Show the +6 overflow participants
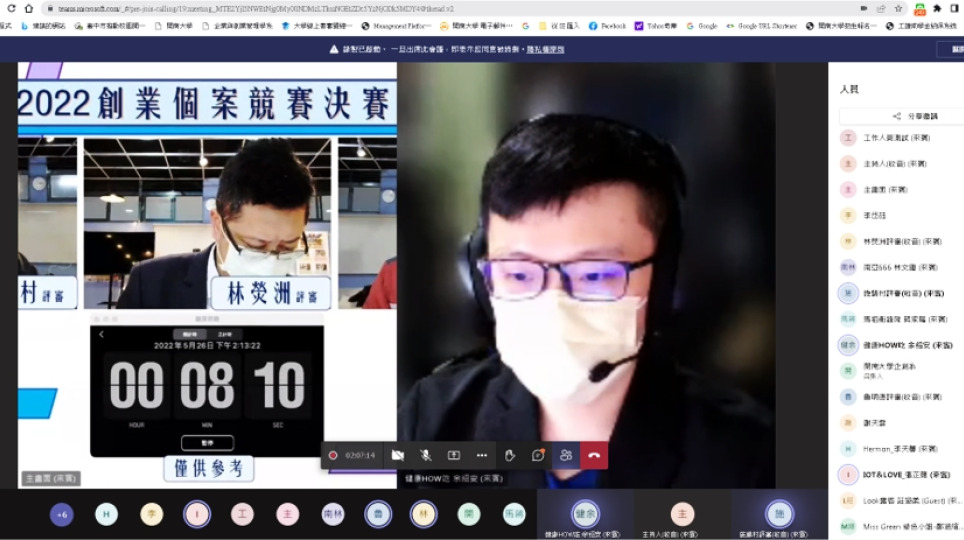The width and height of the screenshot is (964, 540). tap(61, 514)
